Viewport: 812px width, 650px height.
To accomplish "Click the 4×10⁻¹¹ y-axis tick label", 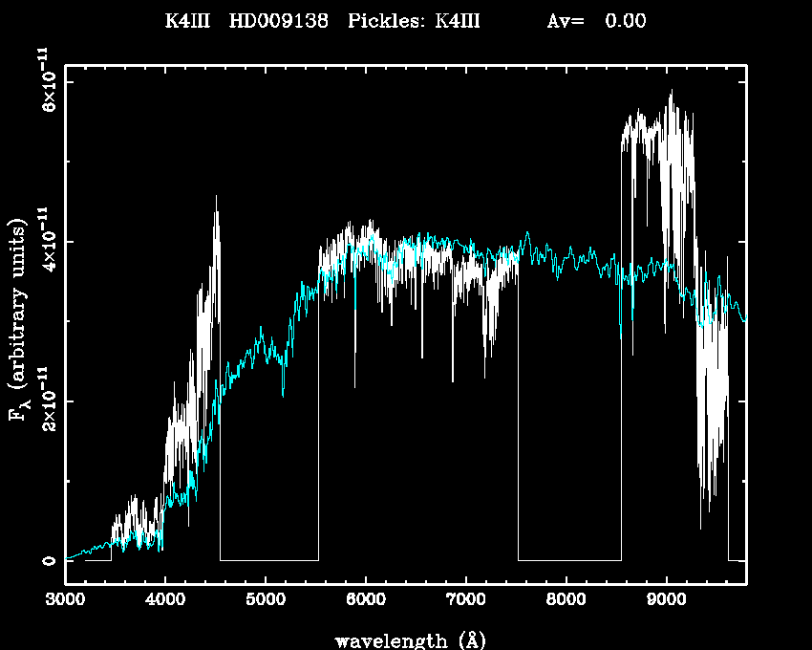I will [x=43, y=239].
